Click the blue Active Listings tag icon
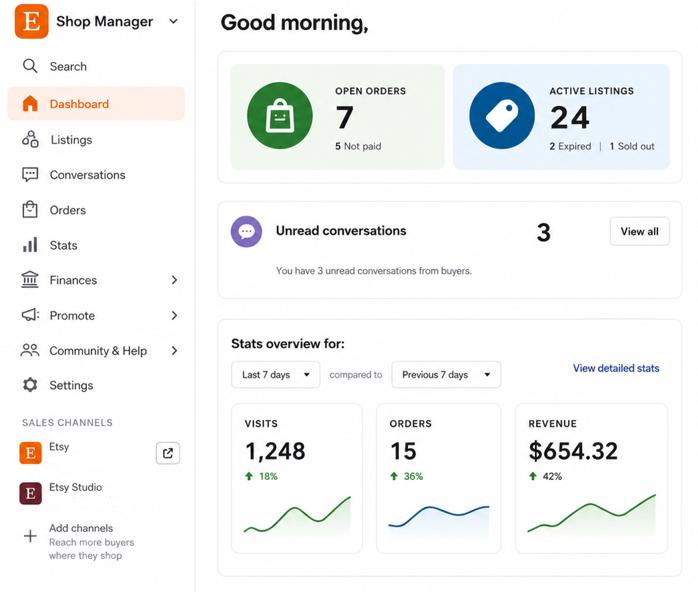The width and height of the screenshot is (698, 592). (502, 116)
